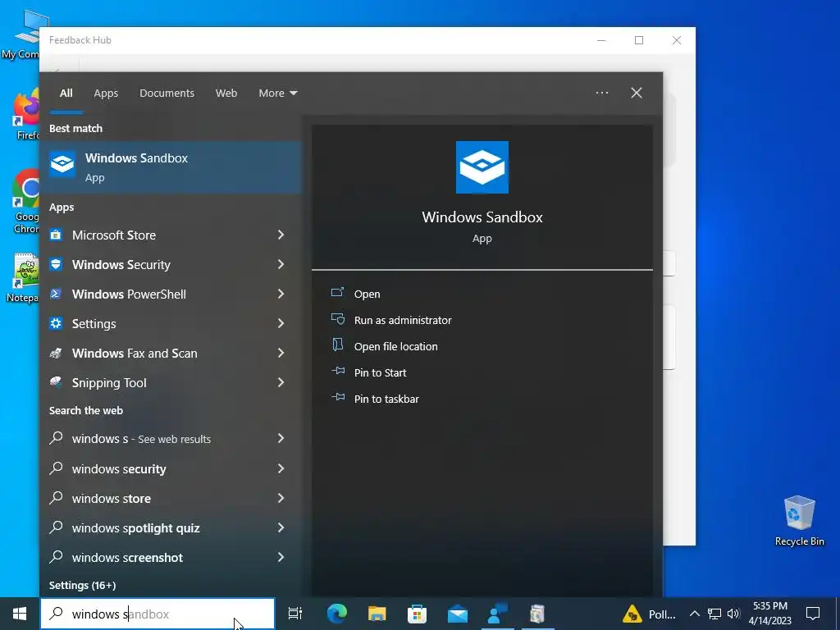Click Windows Security shield icon in results
840x630 pixels.
point(56,264)
